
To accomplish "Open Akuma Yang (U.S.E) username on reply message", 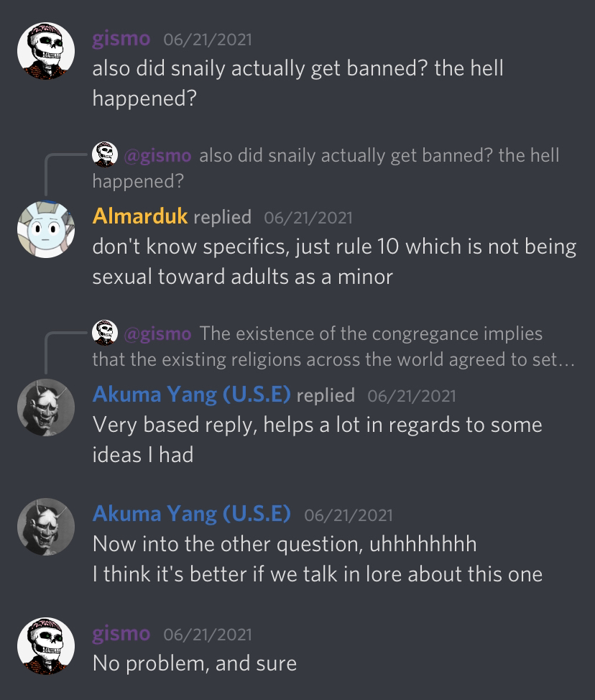I will coord(192,395).
